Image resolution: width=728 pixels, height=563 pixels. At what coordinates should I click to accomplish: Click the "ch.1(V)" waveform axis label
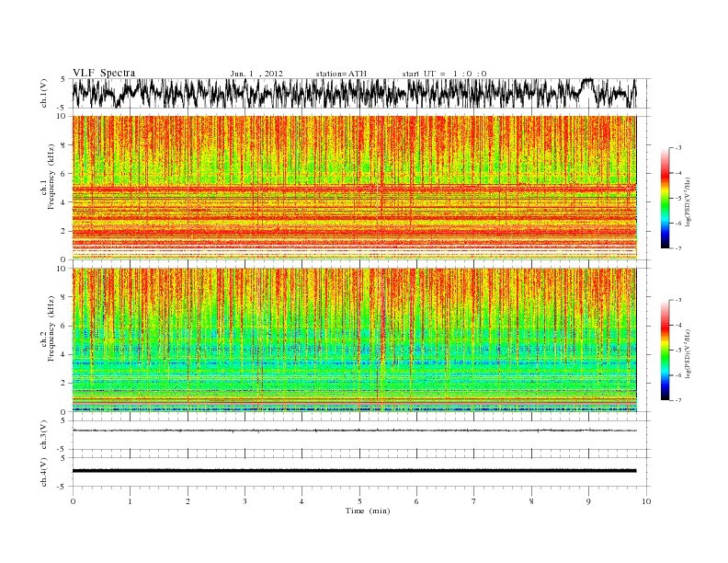(44, 93)
